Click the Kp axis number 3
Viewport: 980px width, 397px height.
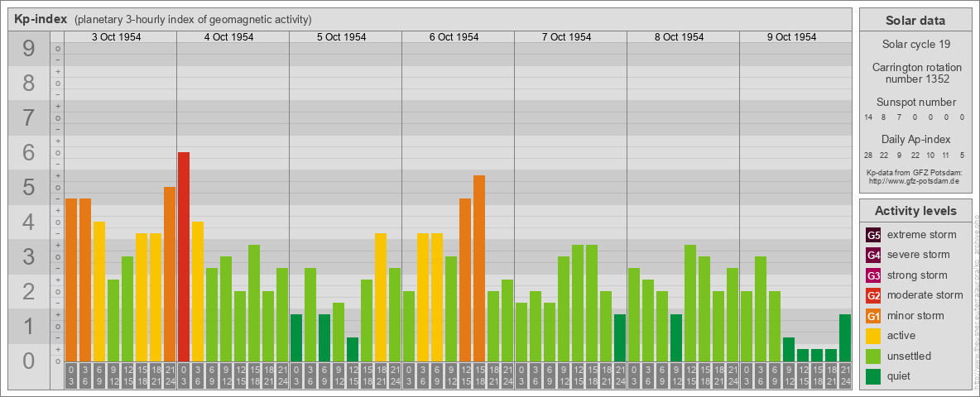pyautogui.click(x=29, y=257)
